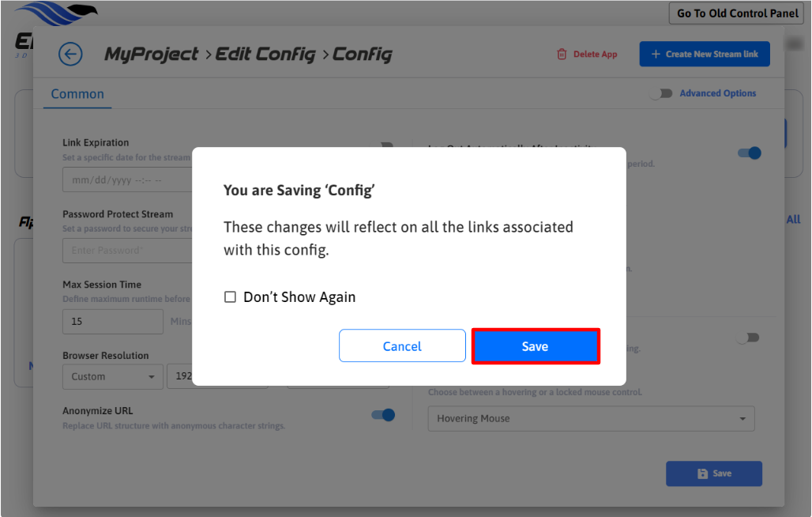Click the floppy disk icon on bottom Save
812x517 pixels.
tap(702, 474)
